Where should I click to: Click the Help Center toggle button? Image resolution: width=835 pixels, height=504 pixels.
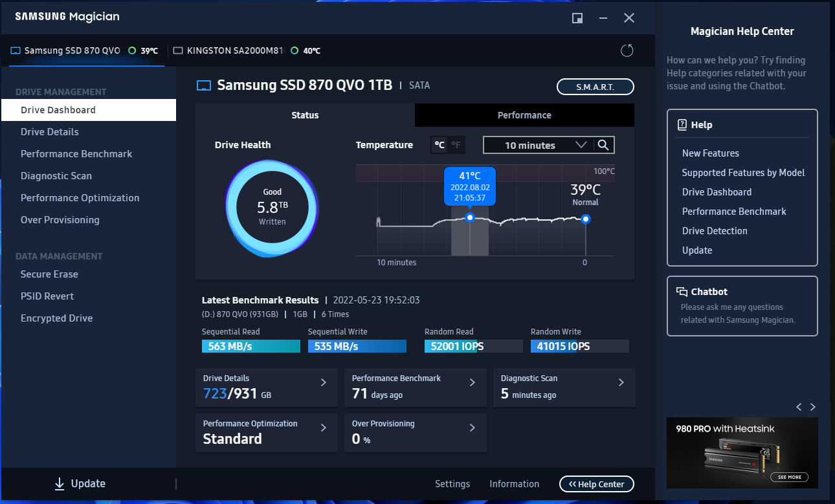(597, 484)
